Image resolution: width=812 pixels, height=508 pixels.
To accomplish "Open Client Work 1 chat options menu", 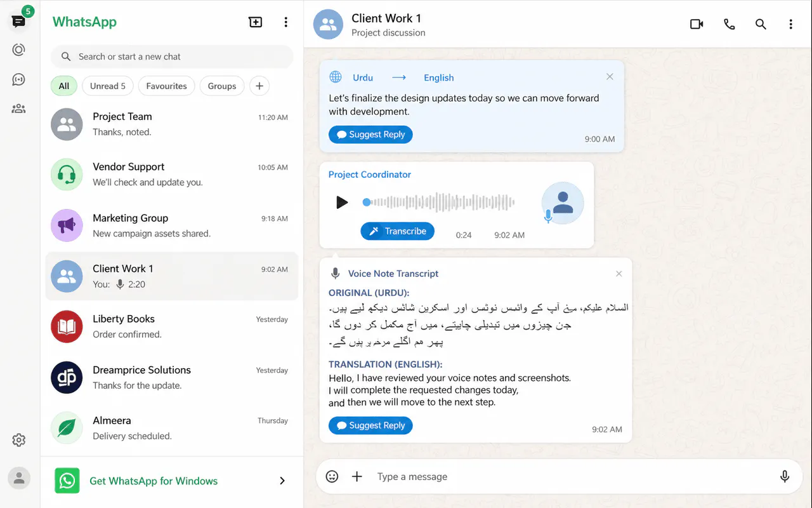I will tap(790, 24).
